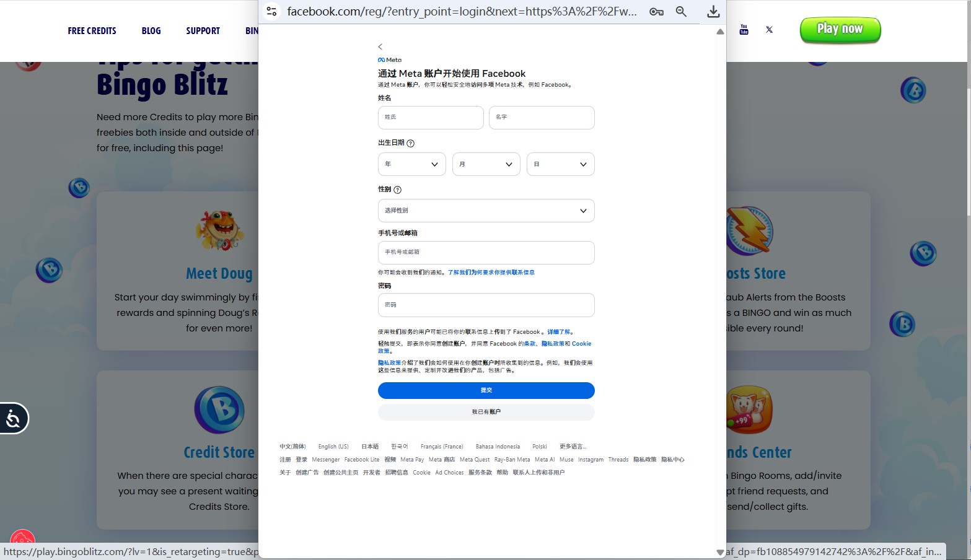Open the 开发者 footer link

tap(372, 473)
